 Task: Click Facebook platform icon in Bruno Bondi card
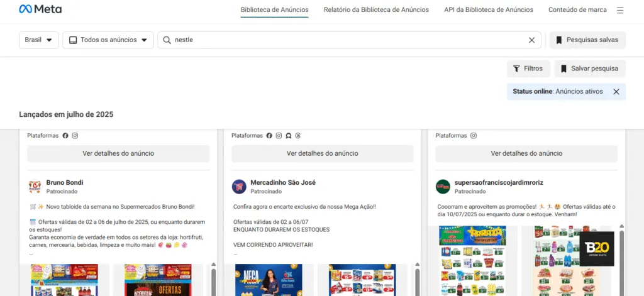coord(65,136)
